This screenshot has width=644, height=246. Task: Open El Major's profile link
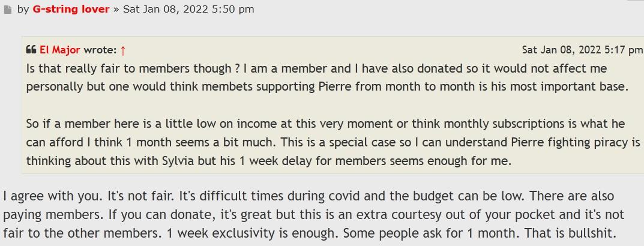click(60, 50)
